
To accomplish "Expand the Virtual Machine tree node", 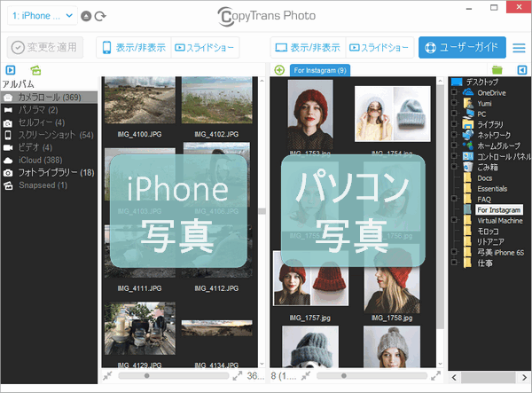I will [454, 221].
